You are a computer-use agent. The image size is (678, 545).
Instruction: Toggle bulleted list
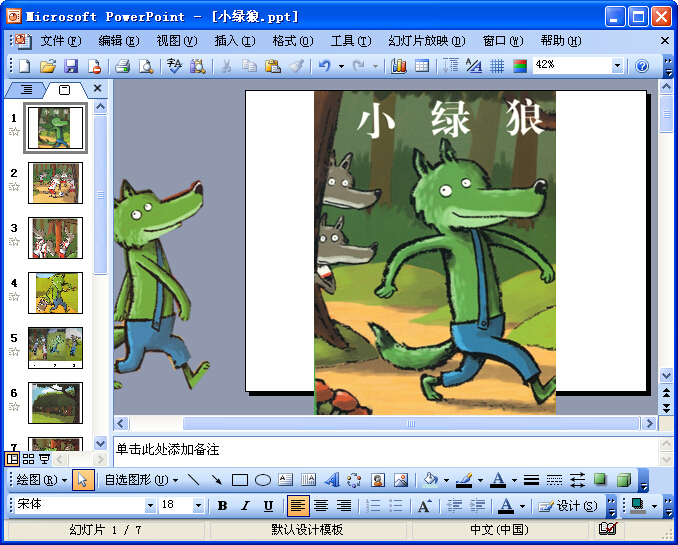(x=396, y=506)
